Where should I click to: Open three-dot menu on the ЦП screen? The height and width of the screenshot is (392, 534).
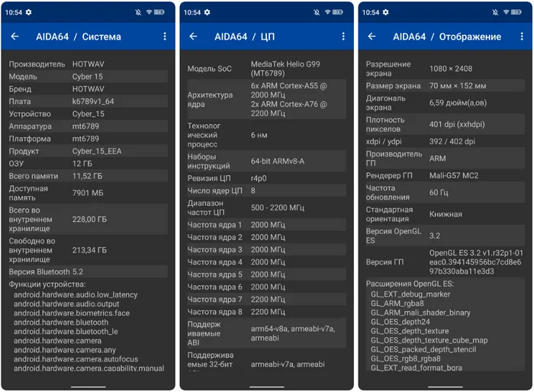point(343,37)
